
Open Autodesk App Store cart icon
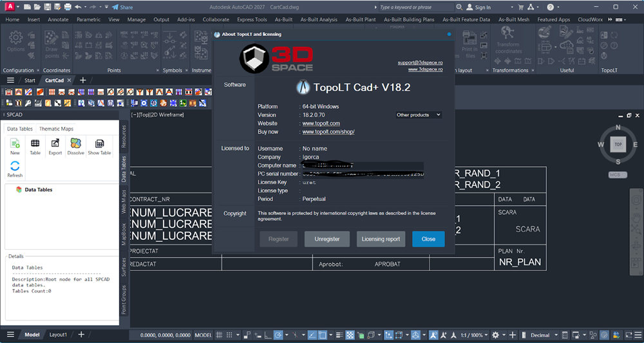pos(521,7)
